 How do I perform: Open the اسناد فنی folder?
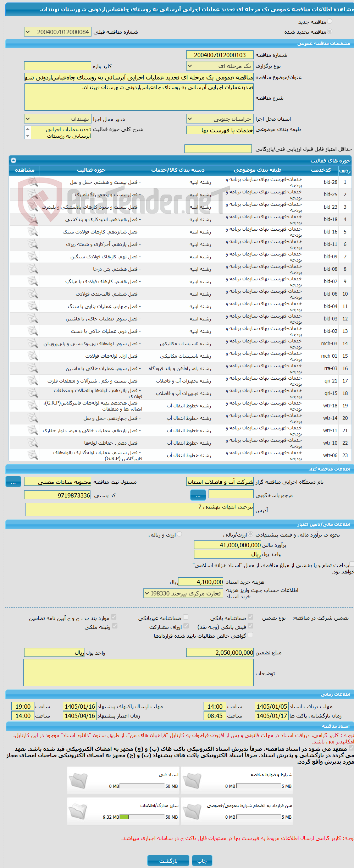(x=78, y=780)
